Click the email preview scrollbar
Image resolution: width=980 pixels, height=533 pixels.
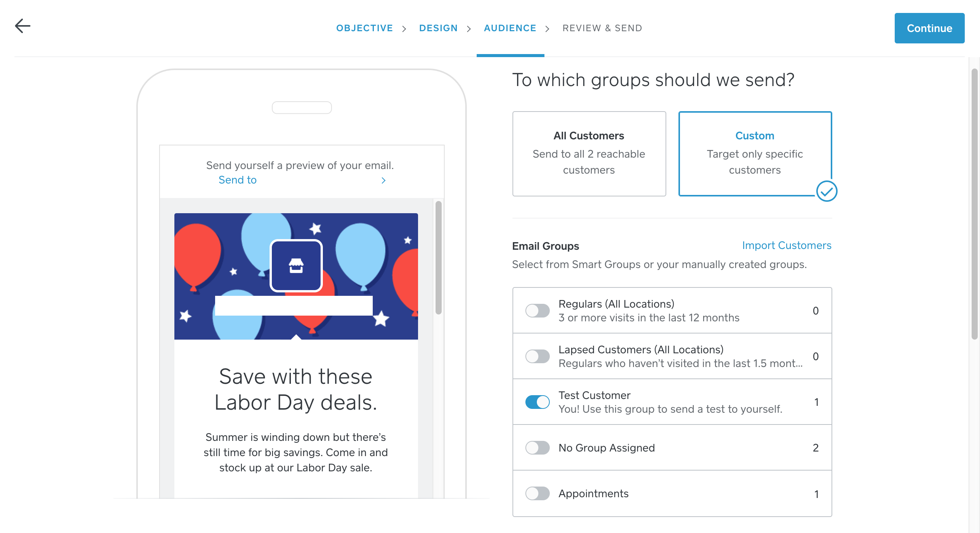439,257
